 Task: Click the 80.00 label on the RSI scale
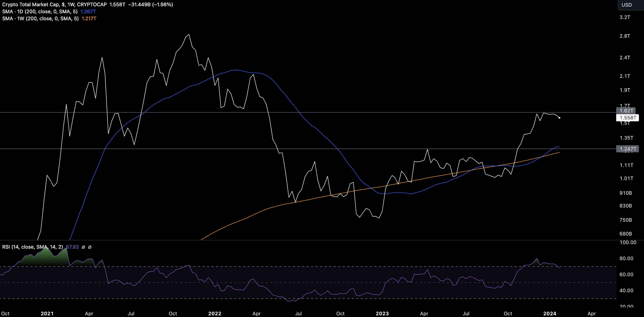(626, 259)
